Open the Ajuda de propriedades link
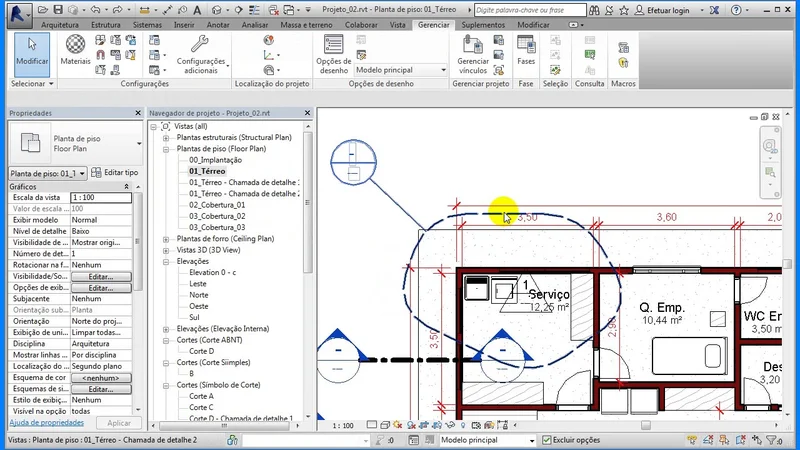The height and width of the screenshot is (450, 800). (x=46, y=423)
